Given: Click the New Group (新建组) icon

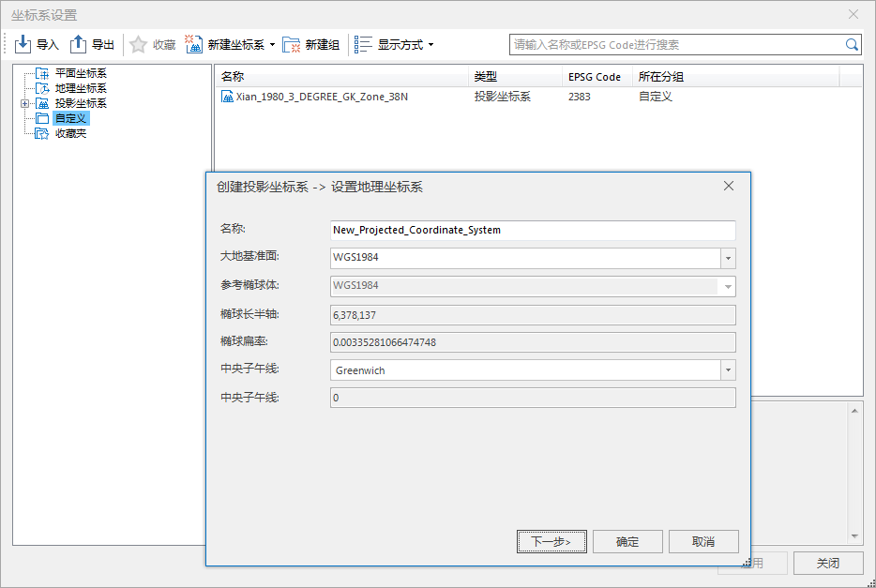Looking at the screenshot, I should 292,44.
